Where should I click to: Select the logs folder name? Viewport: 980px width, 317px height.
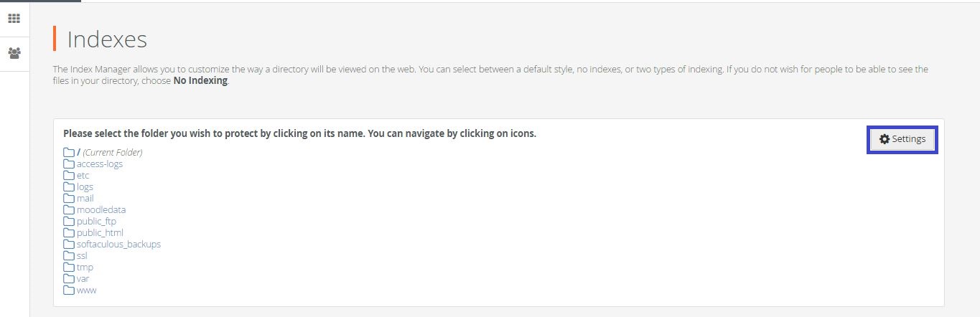(85, 186)
